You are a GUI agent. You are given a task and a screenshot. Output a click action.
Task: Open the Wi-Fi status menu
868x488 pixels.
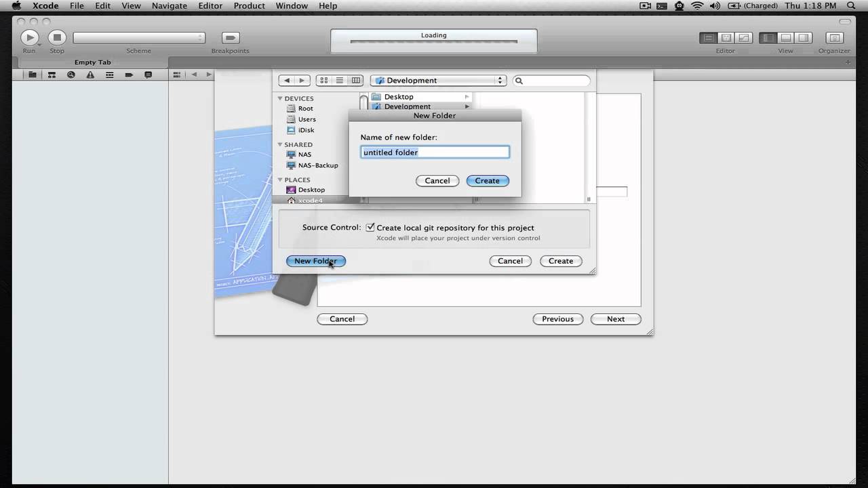point(697,5)
